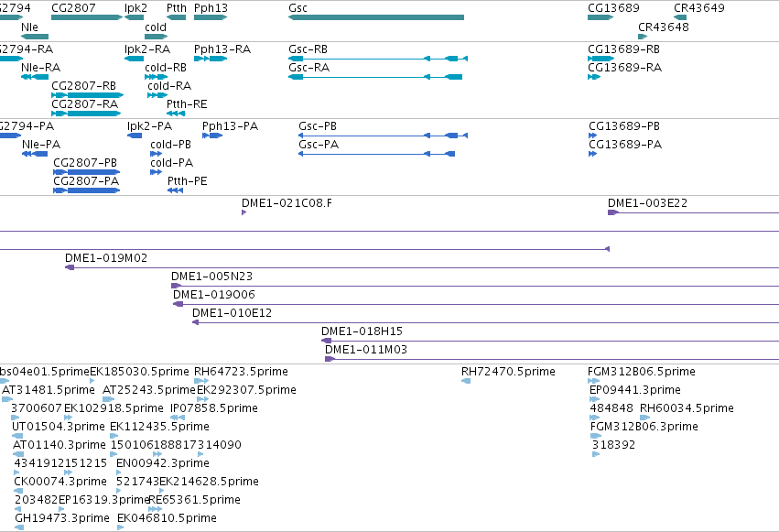Screen dimensions: 779x532
Task: Open clone DME1-010E12
Action: tap(232, 313)
